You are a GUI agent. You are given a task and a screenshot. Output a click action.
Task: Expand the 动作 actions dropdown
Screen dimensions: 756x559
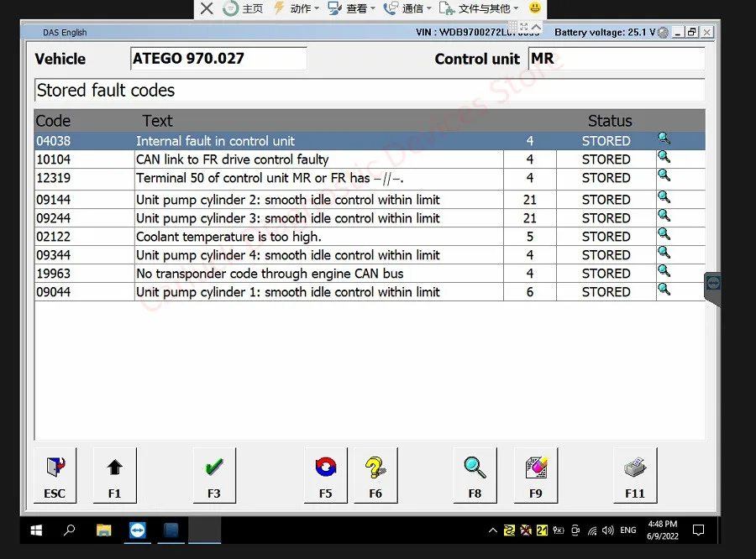[296, 8]
